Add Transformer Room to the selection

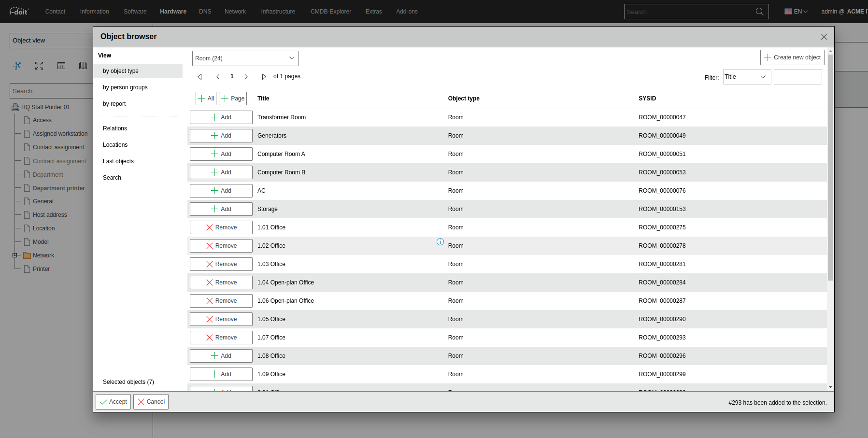click(x=221, y=117)
